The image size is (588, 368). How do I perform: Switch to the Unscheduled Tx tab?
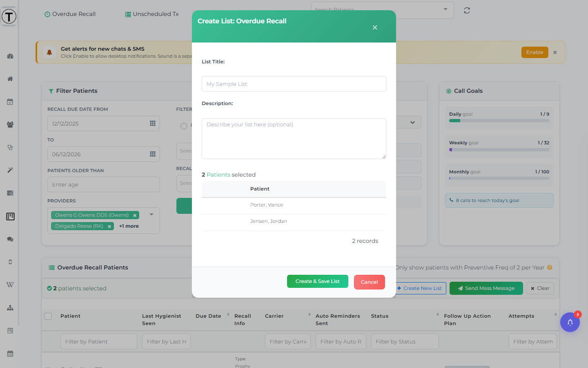(x=152, y=14)
